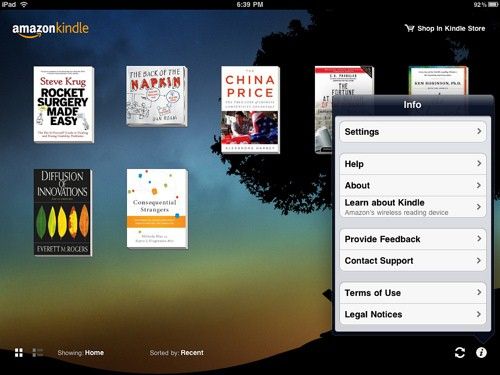Open Help in the Info menu
Viewport: 500px width, 375px height.
click(413, 164)
